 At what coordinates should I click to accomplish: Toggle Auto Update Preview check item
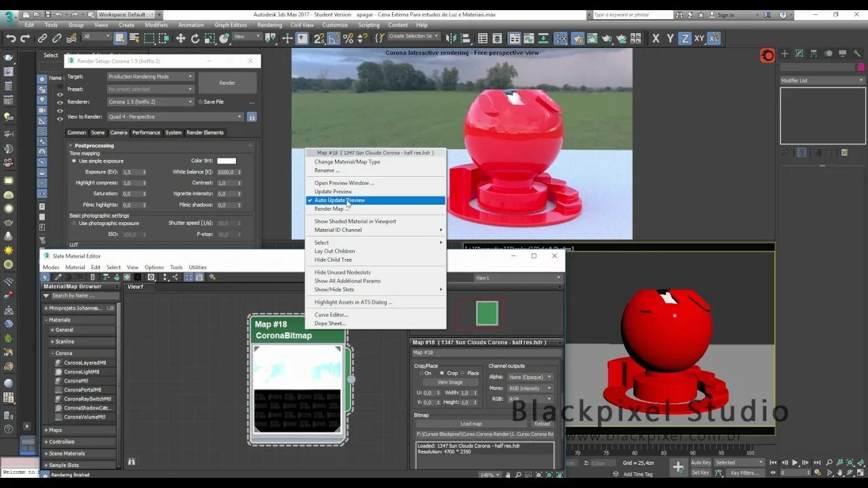click(375, 200)
